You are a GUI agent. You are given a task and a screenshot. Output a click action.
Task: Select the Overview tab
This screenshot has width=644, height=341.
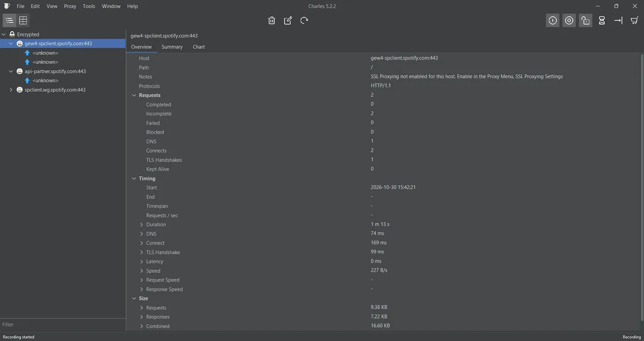point(142,47)
